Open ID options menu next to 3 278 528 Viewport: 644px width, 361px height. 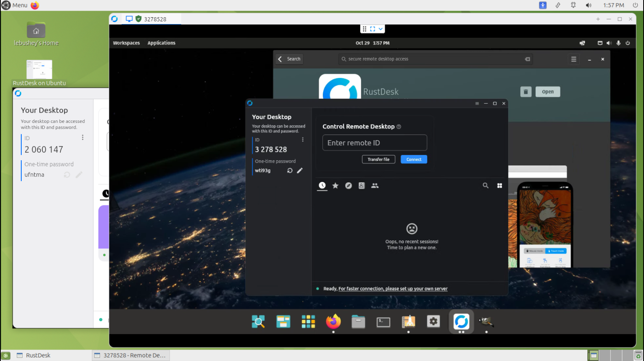303,140
